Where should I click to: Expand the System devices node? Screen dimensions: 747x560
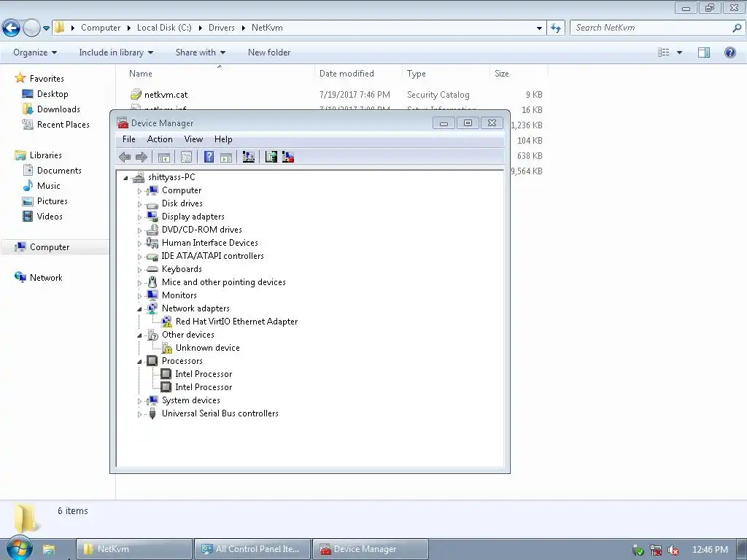[139, 401]
